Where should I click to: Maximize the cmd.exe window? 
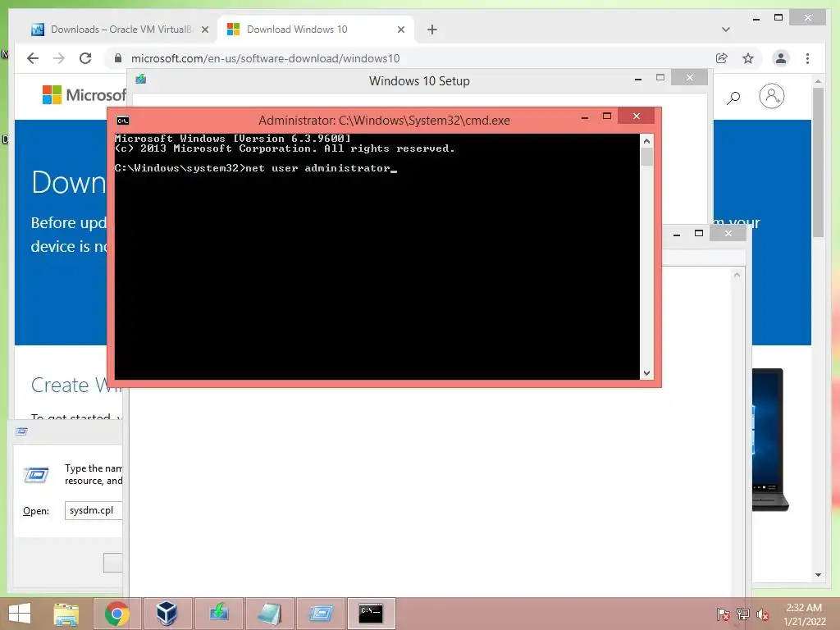click(607, 116)
